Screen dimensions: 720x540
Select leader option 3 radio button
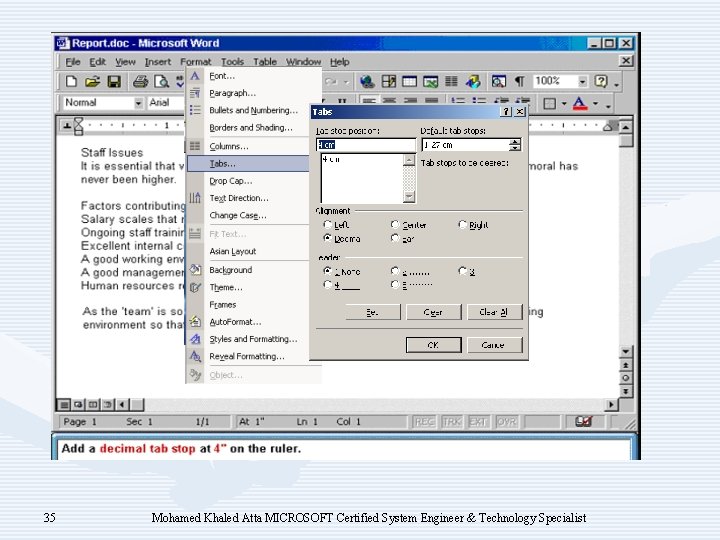point(462,271)
